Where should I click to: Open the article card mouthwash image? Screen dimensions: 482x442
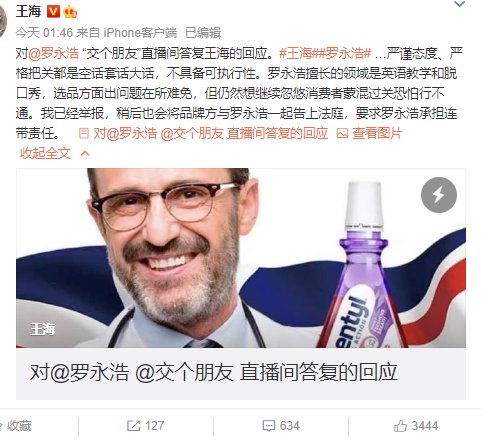pos(241,258)
